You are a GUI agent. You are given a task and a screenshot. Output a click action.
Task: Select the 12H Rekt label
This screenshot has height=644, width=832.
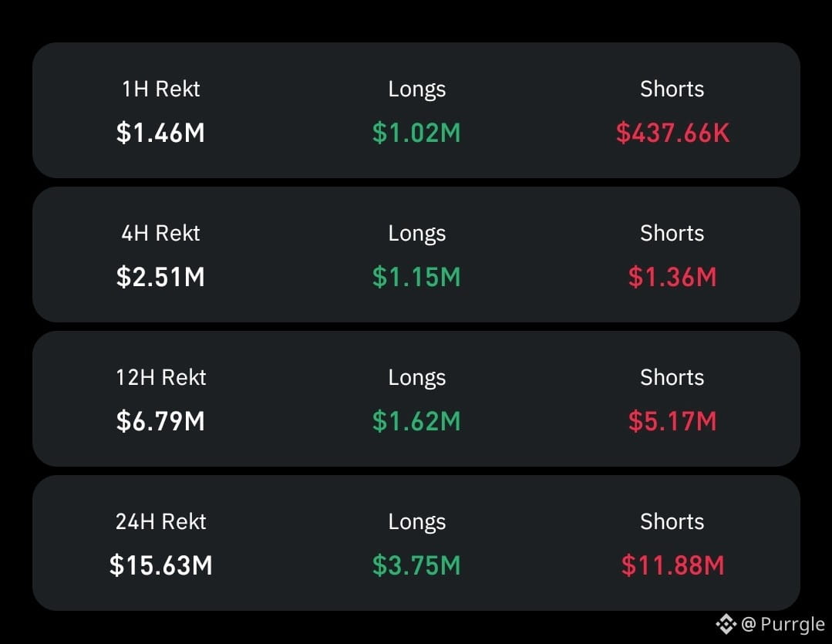coord(161,377)
